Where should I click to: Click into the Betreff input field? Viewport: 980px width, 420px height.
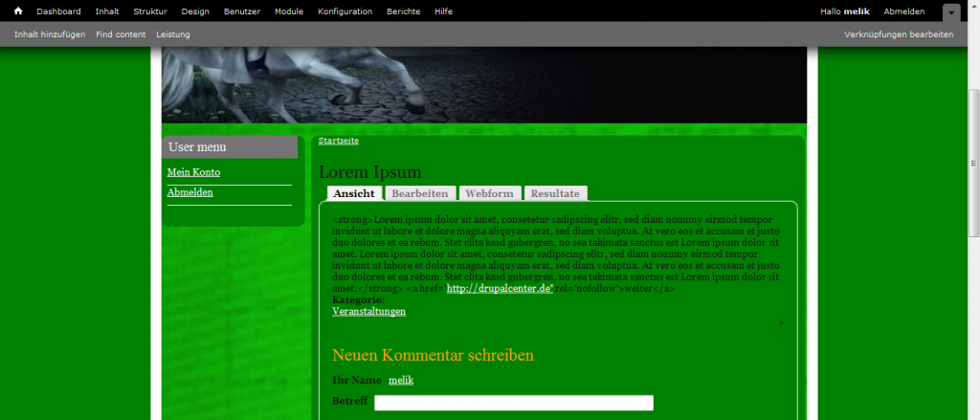[513, 403]
